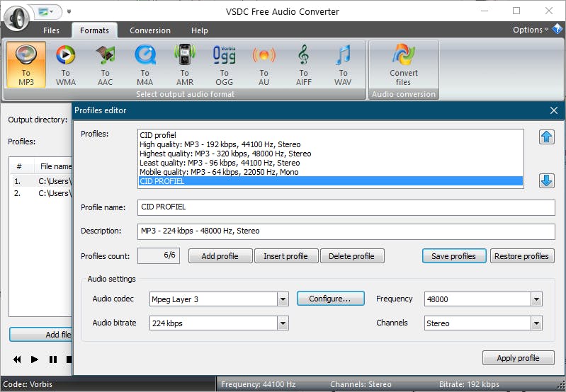The height and width of the screenshot is (392, 566).
Task: Select the 'CID profiel' list entry
Action: (331, 135)
